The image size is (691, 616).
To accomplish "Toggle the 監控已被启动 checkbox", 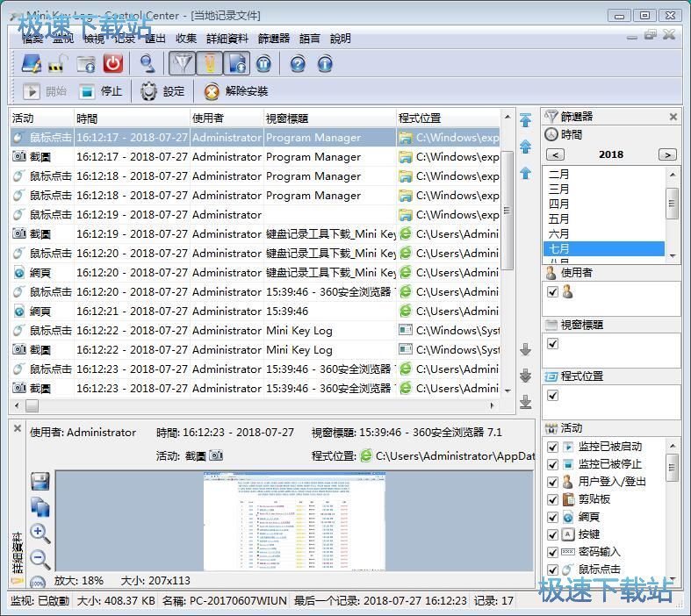I will [552, 447].
